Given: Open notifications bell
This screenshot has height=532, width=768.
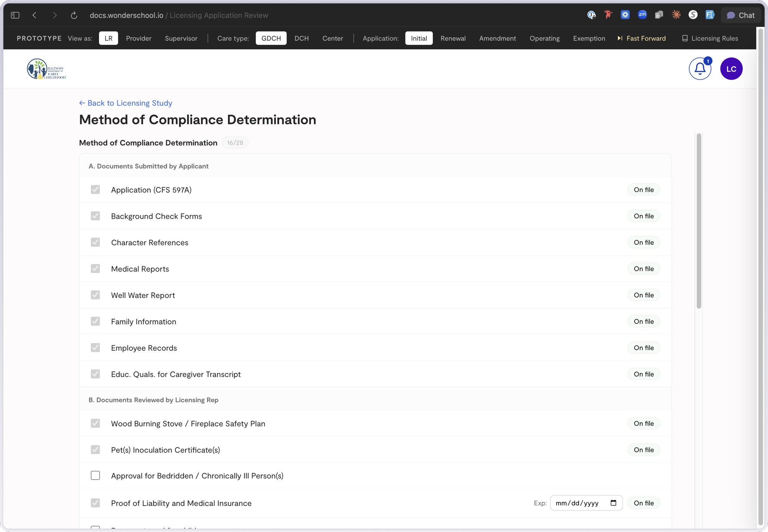Looking at the screenshot, I should coord(700,69).
